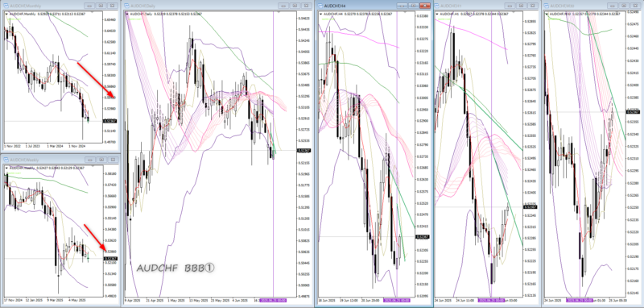644x308 pixels.
Task: Click the AUDCHF,Weekly window's chart icon
Action: tap(6, 160)
